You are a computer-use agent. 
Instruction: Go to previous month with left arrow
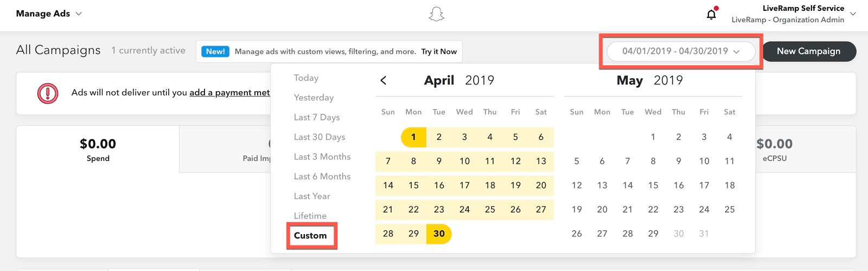point(384,80)
